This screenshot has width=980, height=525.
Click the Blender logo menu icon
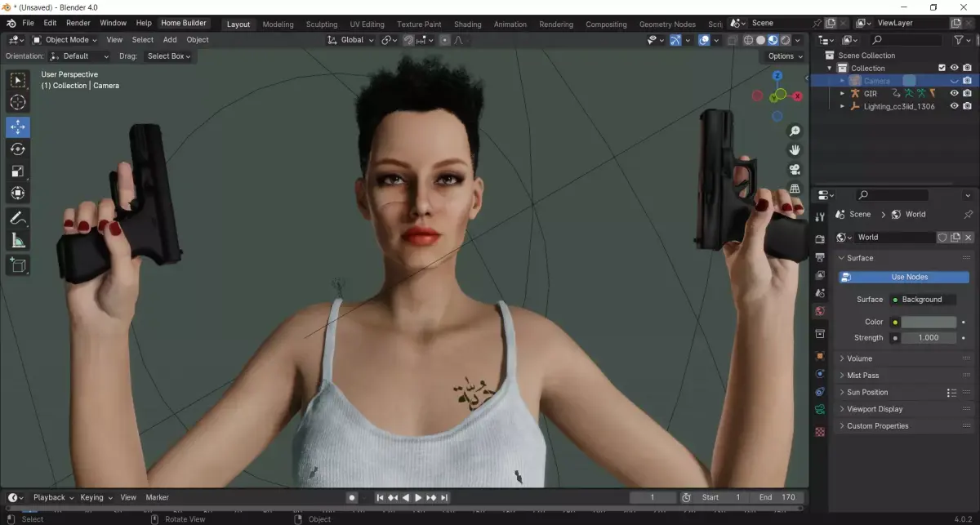click(11, 23)
